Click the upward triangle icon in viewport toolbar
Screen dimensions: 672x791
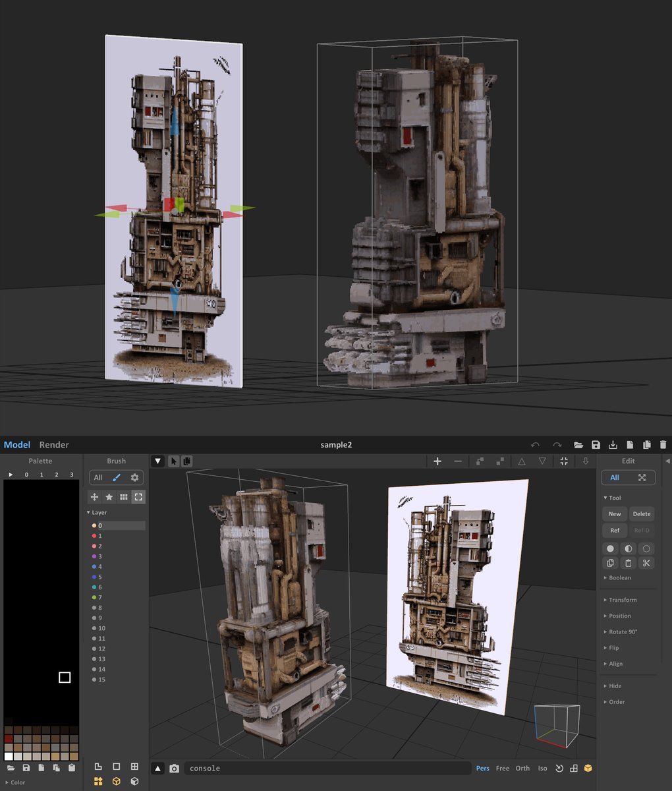(x=522, y=461)
